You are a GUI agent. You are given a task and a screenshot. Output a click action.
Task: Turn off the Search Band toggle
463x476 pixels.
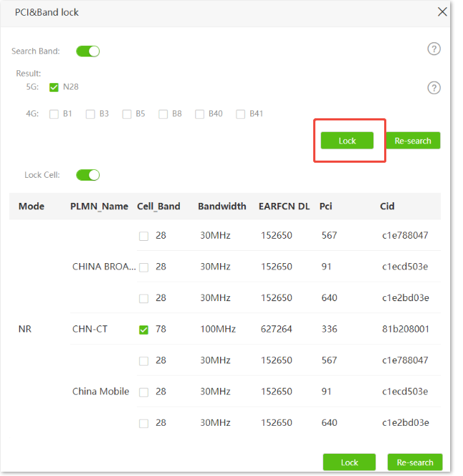coord(88,52)
